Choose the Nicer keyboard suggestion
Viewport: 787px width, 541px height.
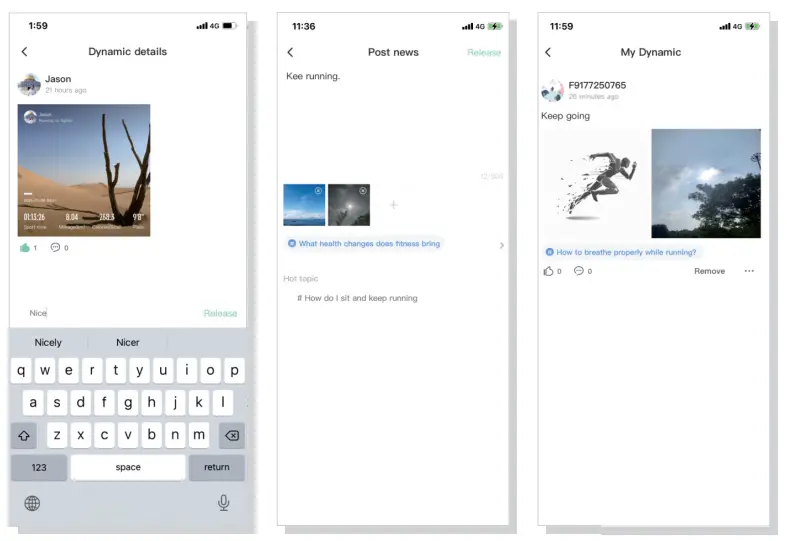(x=127, y=342)
